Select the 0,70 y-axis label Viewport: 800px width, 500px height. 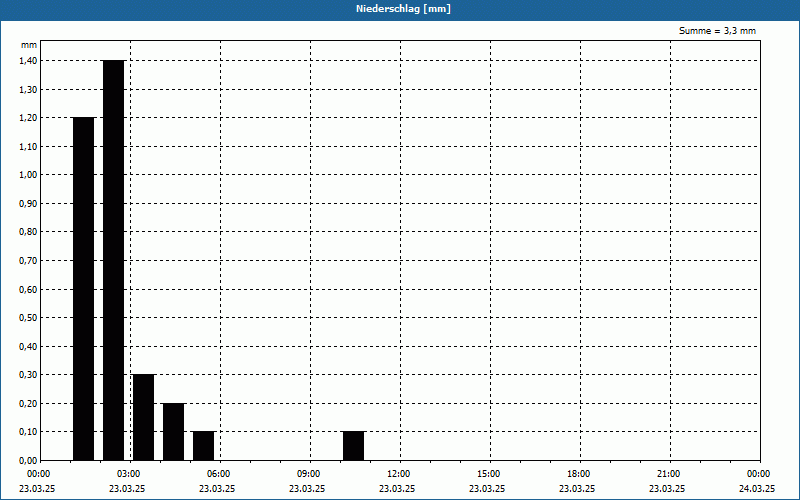(28, 261)
